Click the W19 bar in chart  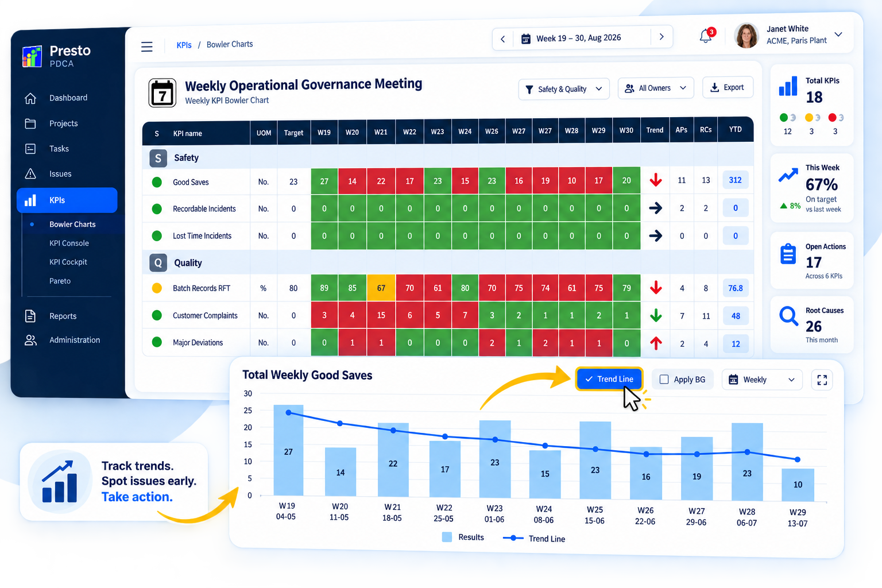(x=288, y=450)
